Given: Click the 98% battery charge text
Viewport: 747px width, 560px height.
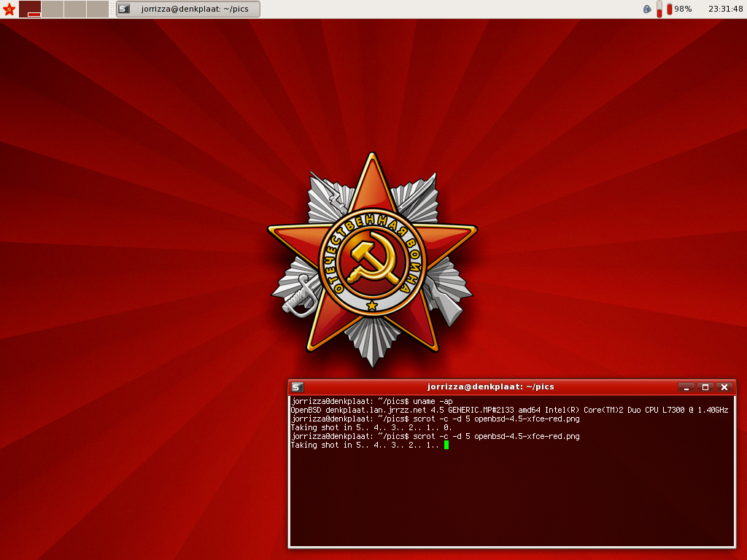Looking at the screenshot, I should pyautogui.click(x=683, y=9).
